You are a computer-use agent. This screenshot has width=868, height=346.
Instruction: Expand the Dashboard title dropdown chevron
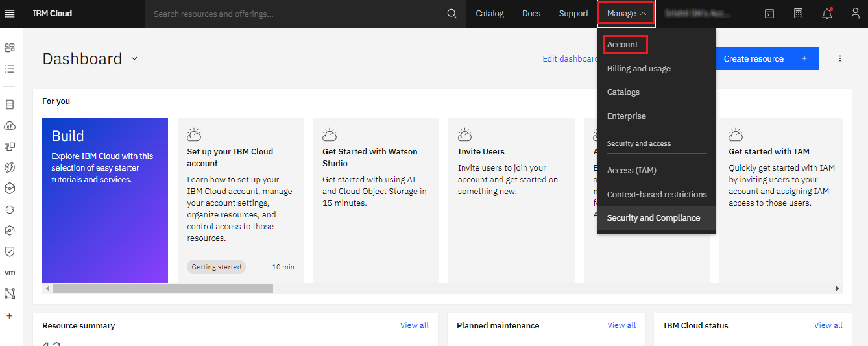click(x=134, y=58)
